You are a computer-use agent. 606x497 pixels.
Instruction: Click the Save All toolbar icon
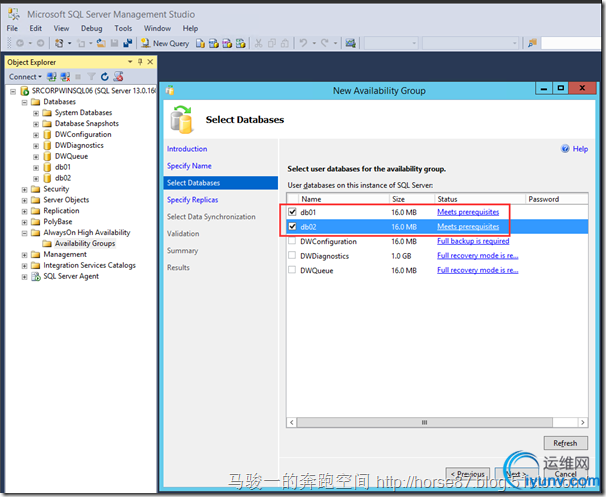[x=128, y=43]
